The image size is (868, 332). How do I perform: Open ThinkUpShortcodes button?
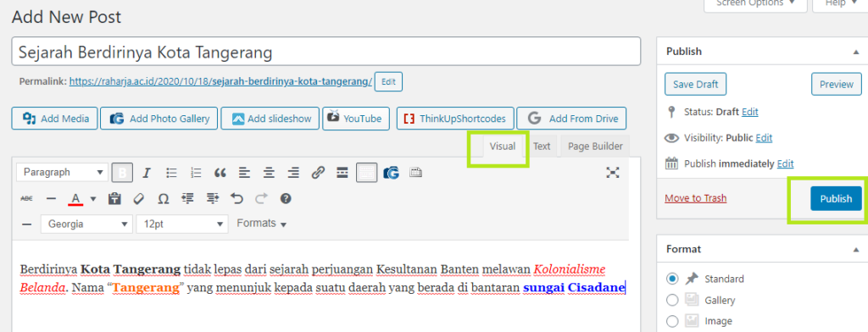point(455,119)
